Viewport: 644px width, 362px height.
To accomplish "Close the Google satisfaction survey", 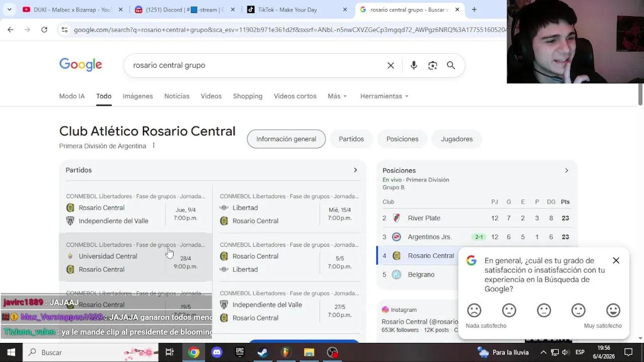I will pos(616,260).
